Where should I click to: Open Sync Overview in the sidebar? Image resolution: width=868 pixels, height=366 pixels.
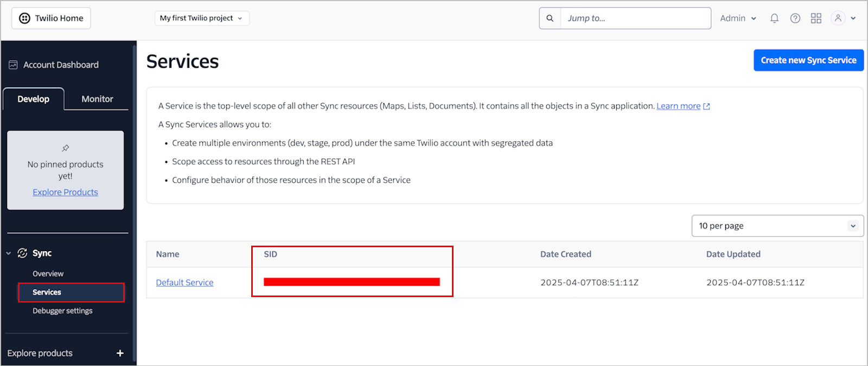(48, 274)
